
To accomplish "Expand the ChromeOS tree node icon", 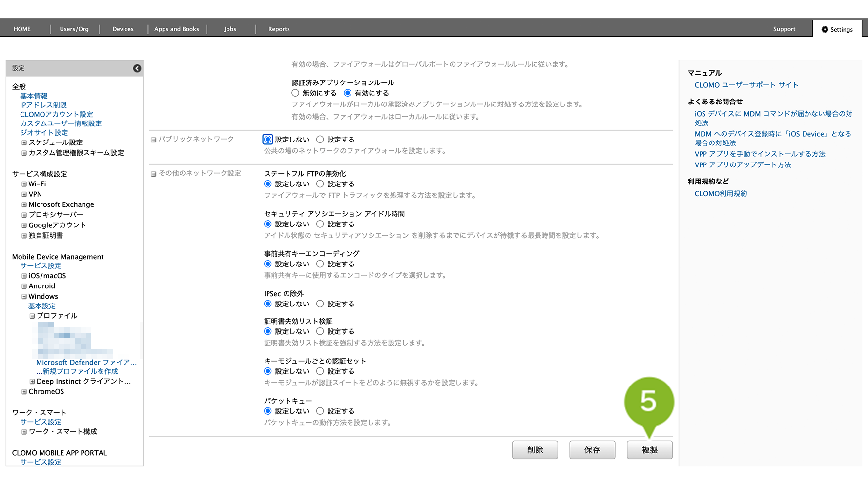I will click(x=24, y=392).
